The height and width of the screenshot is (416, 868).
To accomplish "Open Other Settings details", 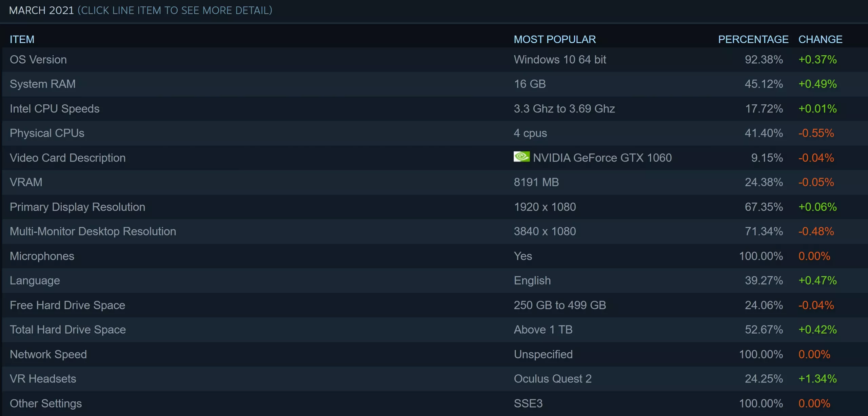I will 46,403.
